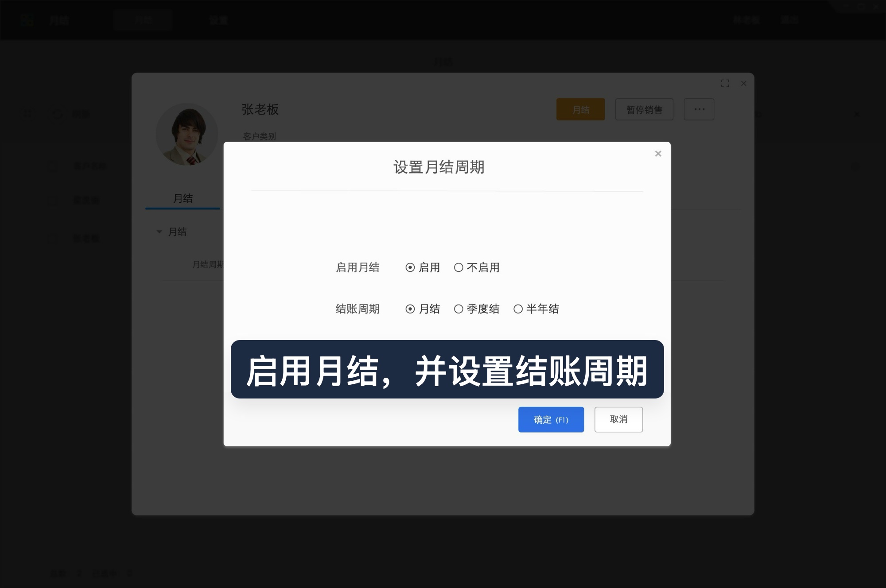Cancel the dialog with 取消 button
The width and height of the screenshot is (886, 588).
coord(618,419)
